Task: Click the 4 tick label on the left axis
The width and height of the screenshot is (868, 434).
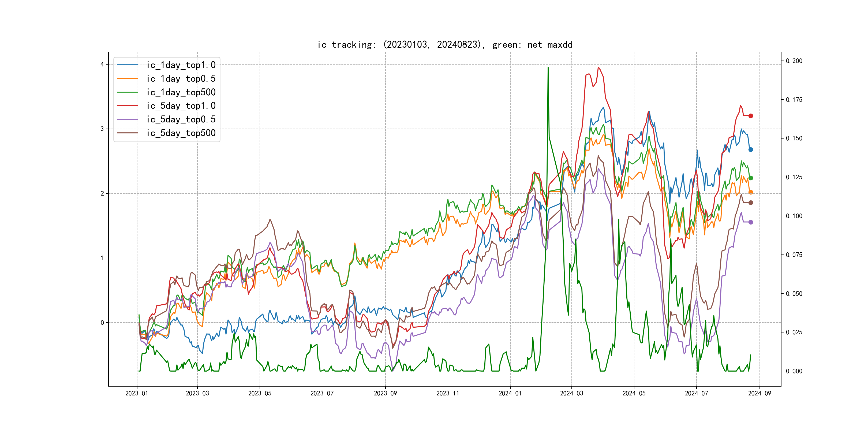Action: pos(102,64)
